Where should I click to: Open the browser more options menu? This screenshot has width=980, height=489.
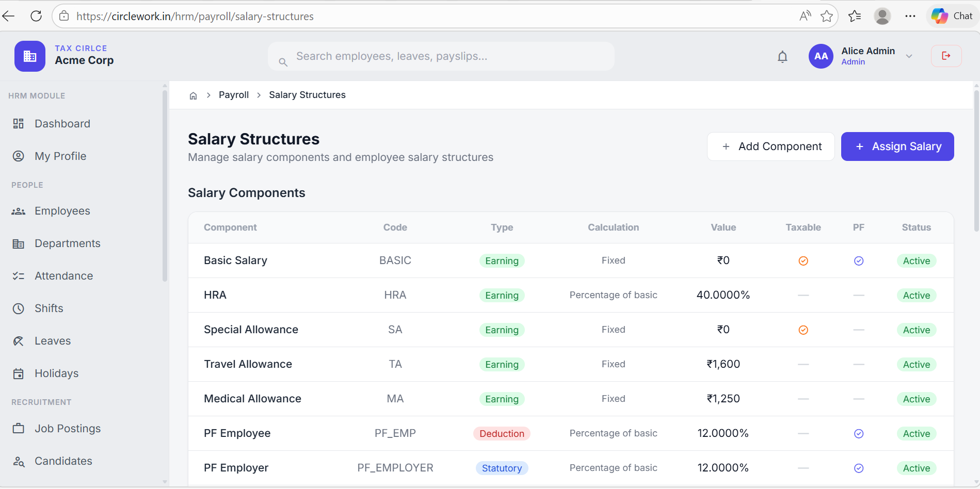910,16
